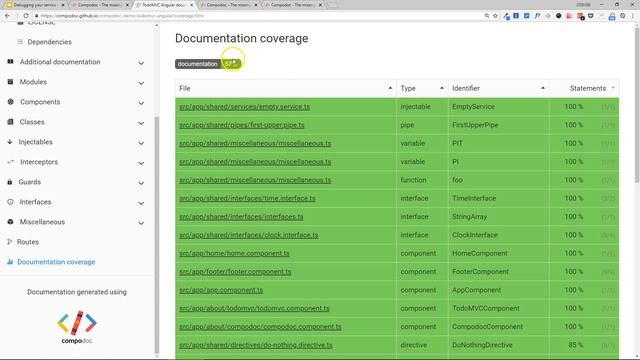This screenshot has width=640, height=360.
Task: Expand the Classes section chevron
Action: (141, 123)
